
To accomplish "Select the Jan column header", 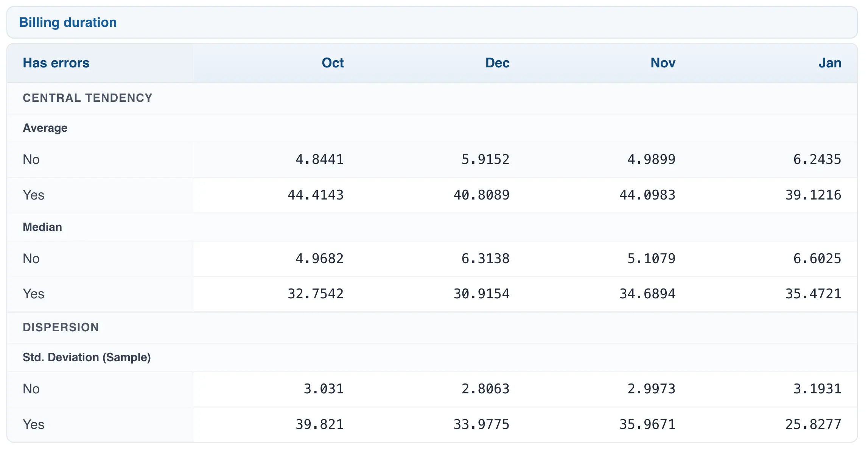I will coord(830,63).
